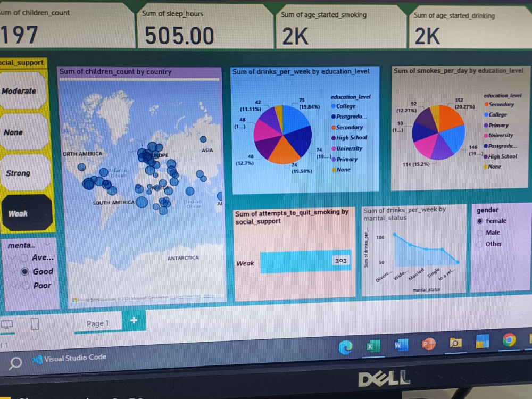Select Moderate in social_support slicer
This screenshot has height=399, width=532.
[23, 91]
